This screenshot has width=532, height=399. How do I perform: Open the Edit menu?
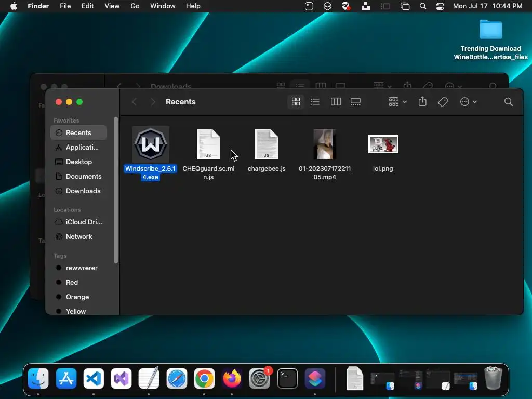tap(87, 6)
